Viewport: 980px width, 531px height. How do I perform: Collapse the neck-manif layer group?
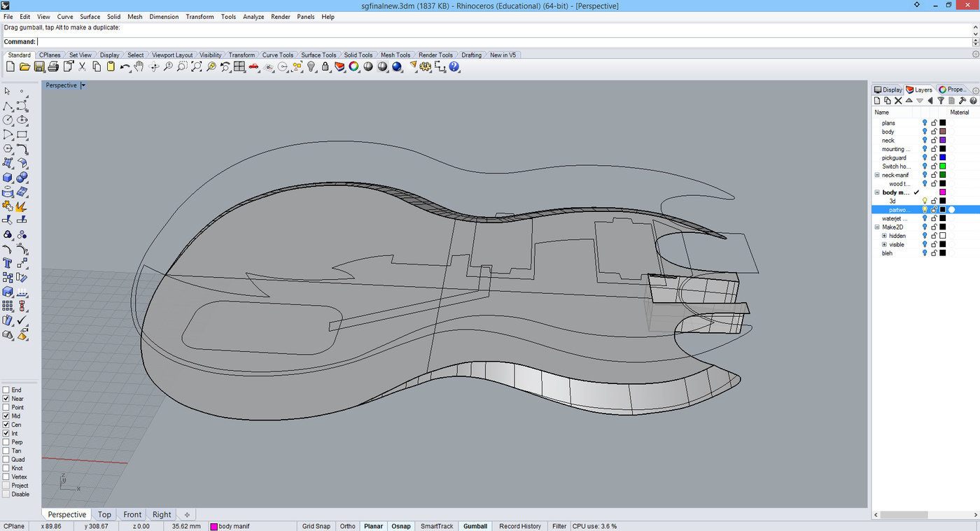[x=877, y=175]
